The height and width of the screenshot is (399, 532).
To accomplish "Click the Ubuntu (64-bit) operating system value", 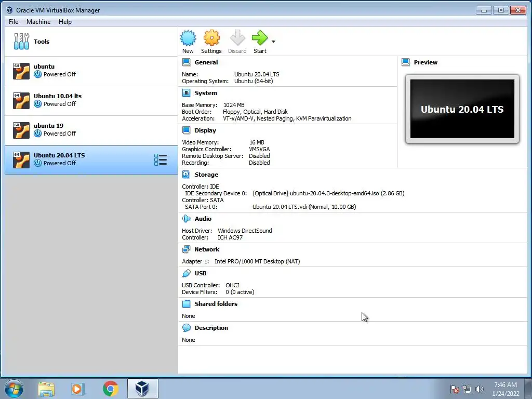I will 254,81.
